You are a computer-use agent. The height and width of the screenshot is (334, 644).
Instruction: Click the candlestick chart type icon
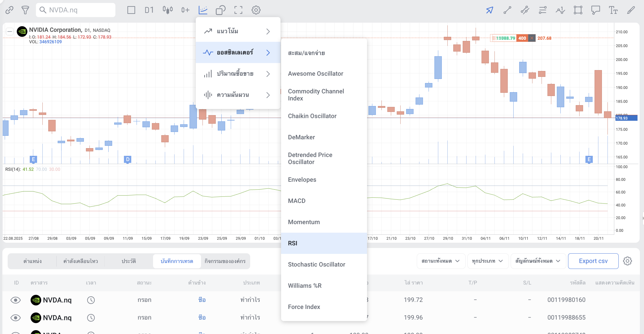[167, 10]
